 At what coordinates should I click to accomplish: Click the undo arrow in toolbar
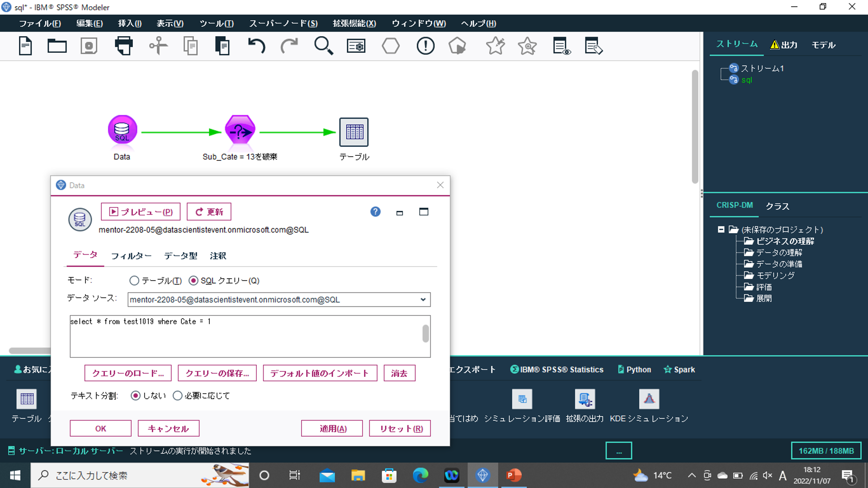[256, 46]
